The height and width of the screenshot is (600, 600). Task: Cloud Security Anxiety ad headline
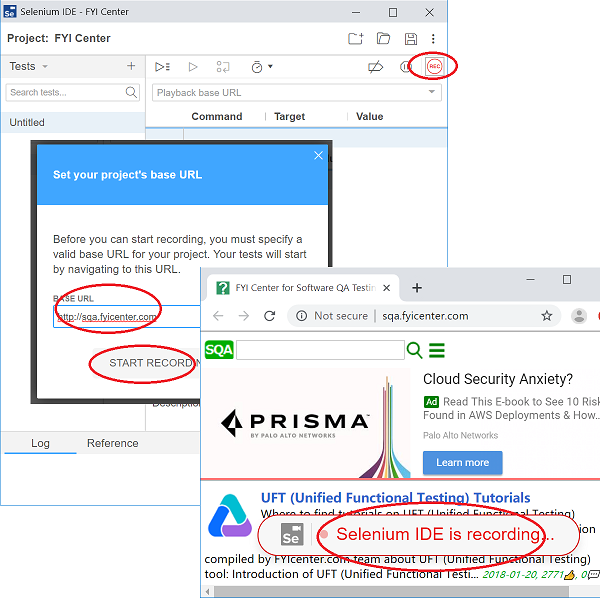497,379
